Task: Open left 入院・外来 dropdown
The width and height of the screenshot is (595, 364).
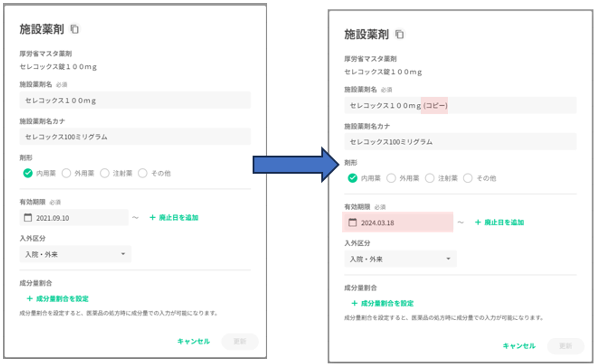Action: click(x=75, y=254)
